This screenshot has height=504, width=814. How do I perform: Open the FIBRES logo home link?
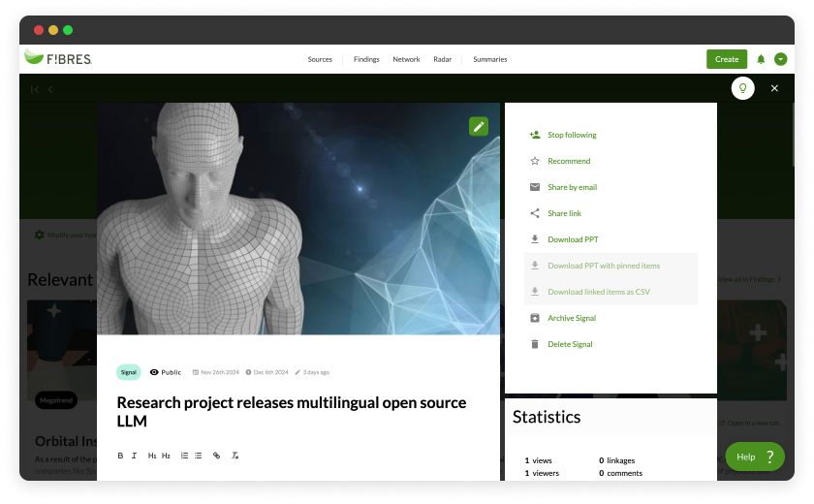coord(58,58)
